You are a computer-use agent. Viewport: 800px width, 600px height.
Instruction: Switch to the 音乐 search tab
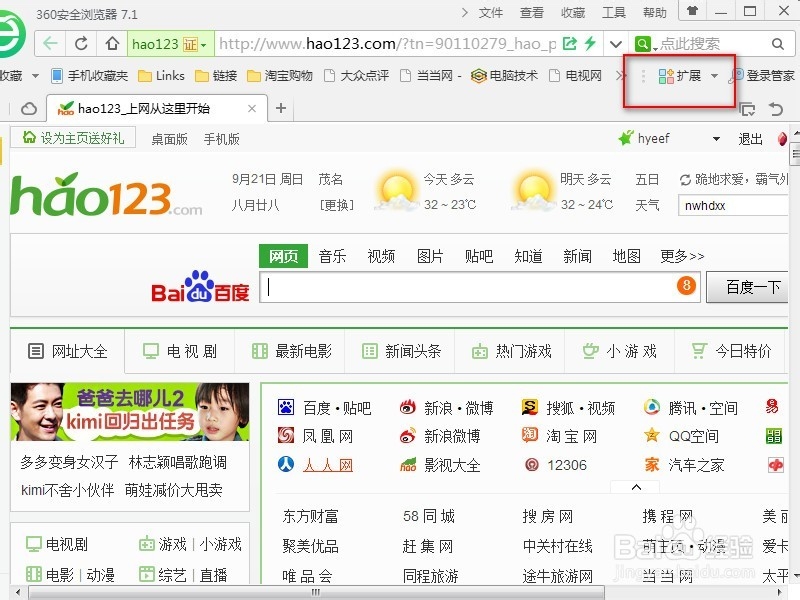(332, 256)
